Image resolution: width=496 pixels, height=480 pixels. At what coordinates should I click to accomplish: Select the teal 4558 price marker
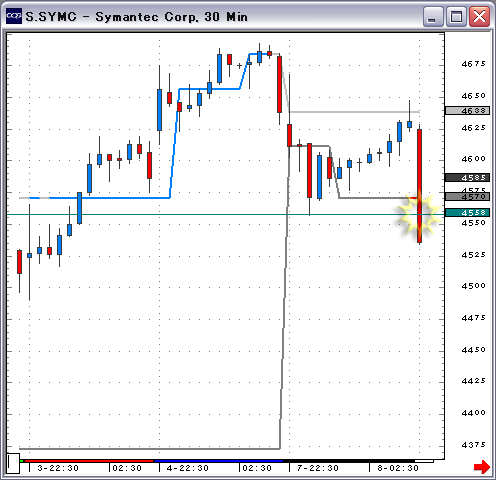point(467,213)
